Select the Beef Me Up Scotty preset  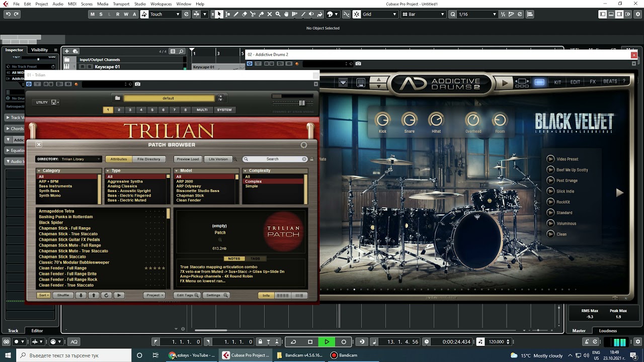(x=572, y=170)
